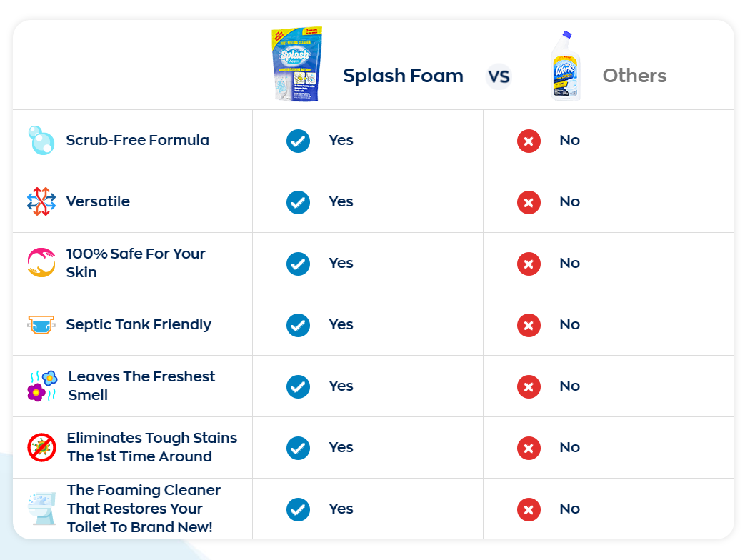Screen dimensions: 750x560
Task: Click the 100% Safe For Your Skin label
Action: point(136,263)
